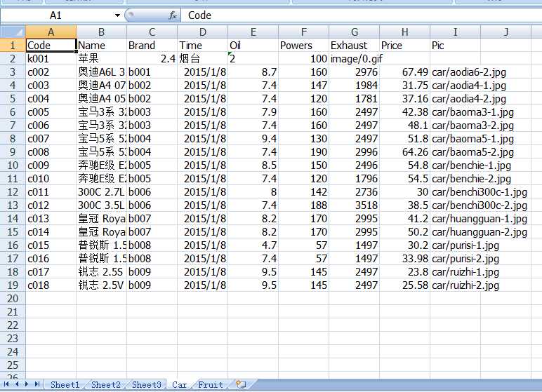
Task: Select the Price header cell
Action: pyautogui.click(x=405, y=46)
